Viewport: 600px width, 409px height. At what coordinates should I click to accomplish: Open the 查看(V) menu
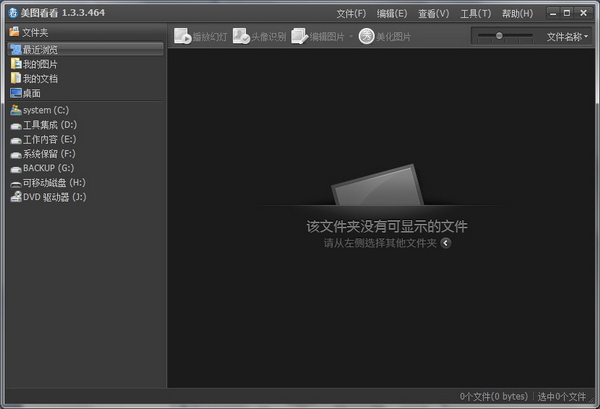[x=434, y=14]
